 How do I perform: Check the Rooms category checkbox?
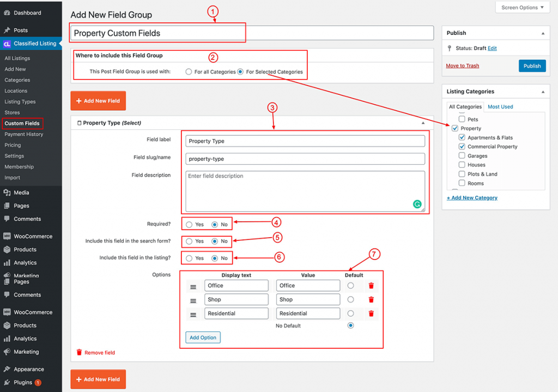point(462,183)
